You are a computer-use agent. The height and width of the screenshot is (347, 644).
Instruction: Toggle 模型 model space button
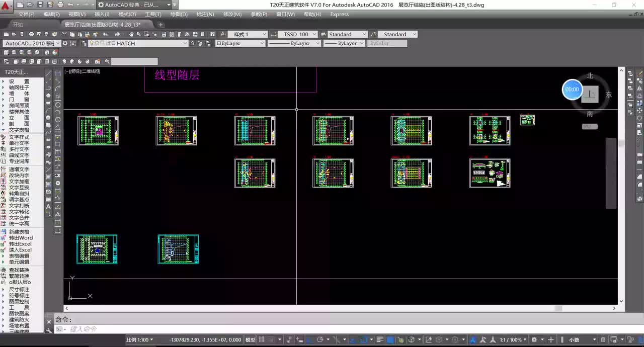250,340
